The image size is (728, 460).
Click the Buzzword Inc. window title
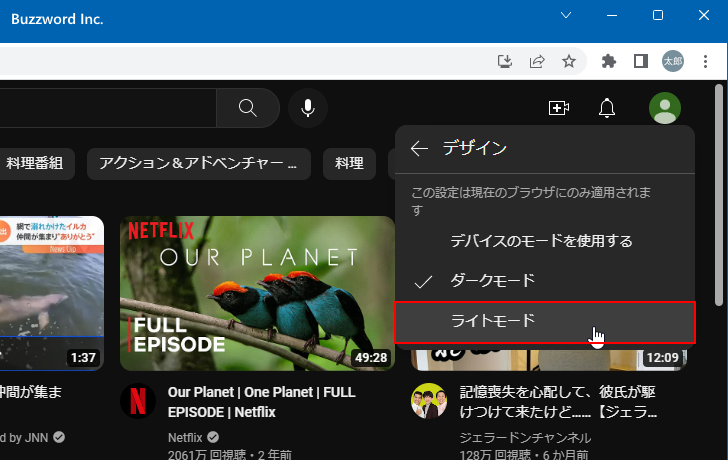(57, 19)
